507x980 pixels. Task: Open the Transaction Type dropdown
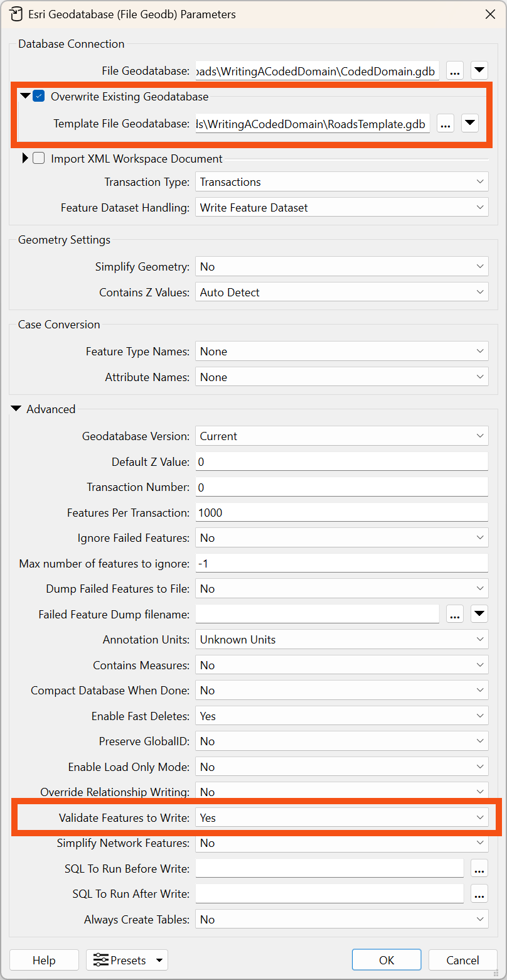tap(342, 181)
